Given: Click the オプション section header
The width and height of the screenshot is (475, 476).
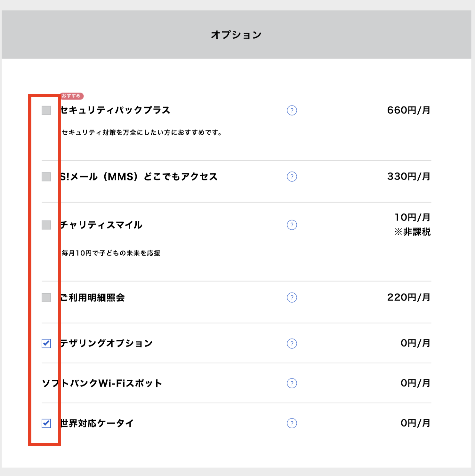Looking at the screenshot, I should tap(236, 35).
